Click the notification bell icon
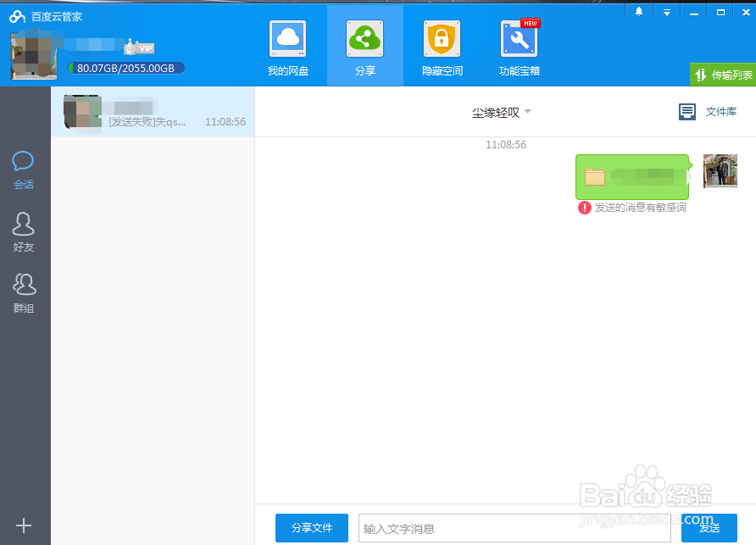The width and height of the screenshot is (756, 545). [x=638, y=12]
